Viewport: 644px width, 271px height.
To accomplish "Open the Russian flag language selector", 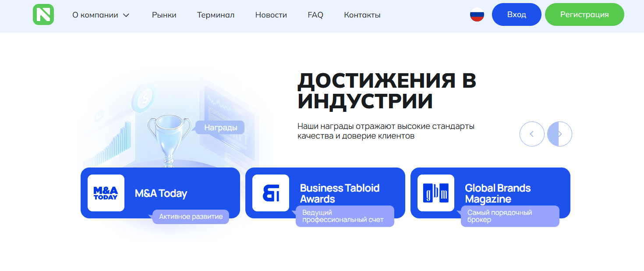I will [x=477, y=14].
